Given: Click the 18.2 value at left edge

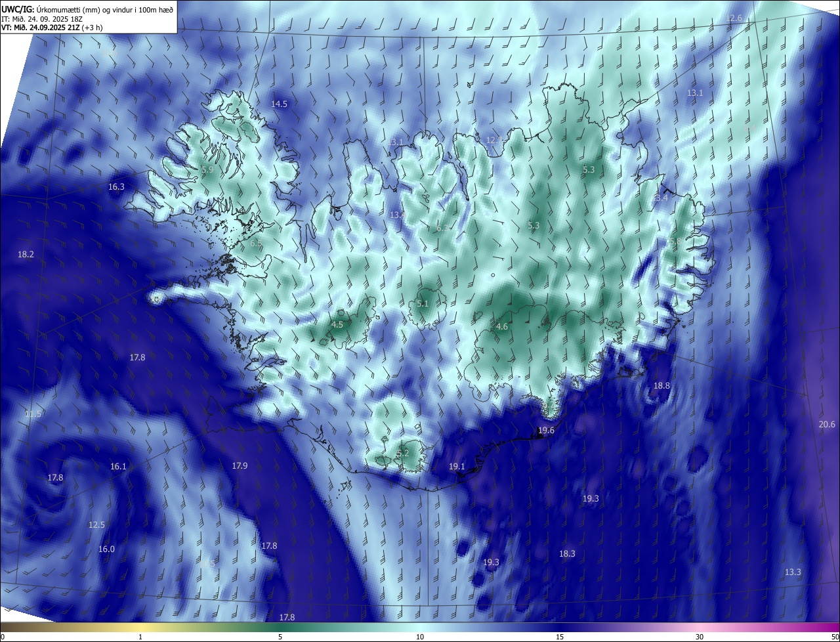Looking at the screenshot, I should (x=26, y=254).
